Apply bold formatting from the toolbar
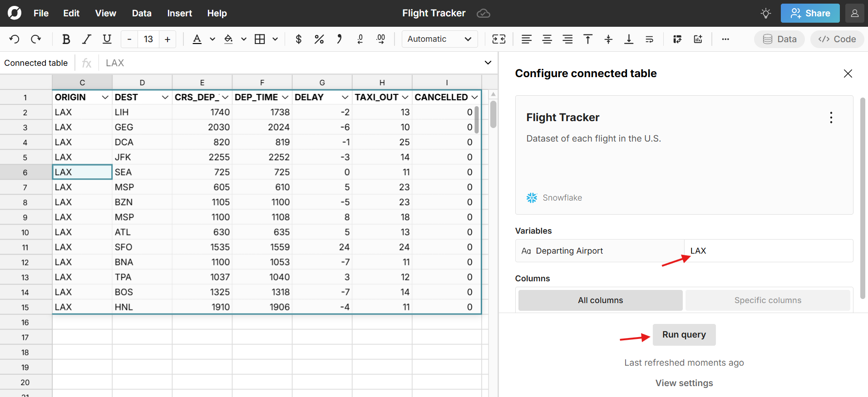Screen dimensions: 868x397 66,39
